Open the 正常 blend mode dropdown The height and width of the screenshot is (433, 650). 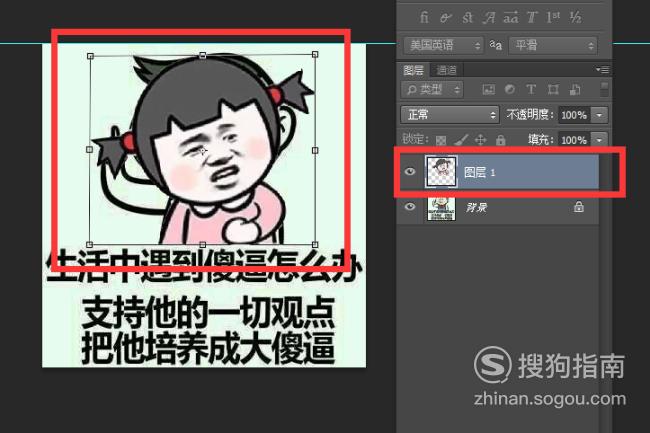[449, 114]
